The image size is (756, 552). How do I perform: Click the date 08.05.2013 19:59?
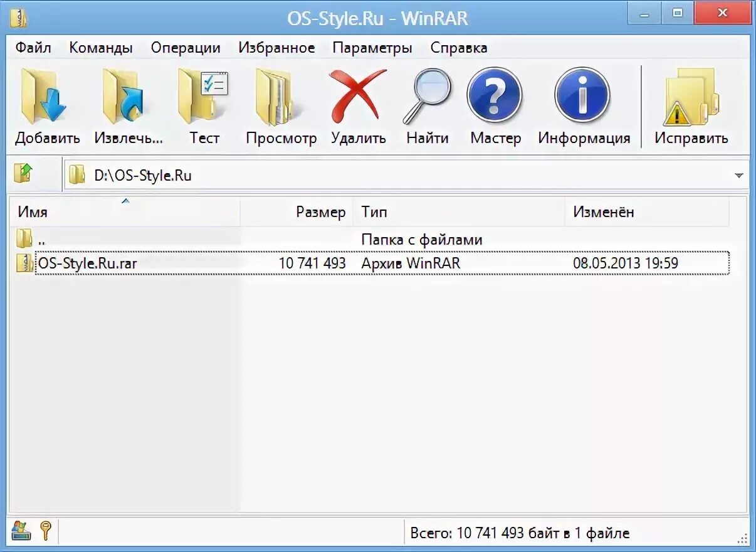626,263
